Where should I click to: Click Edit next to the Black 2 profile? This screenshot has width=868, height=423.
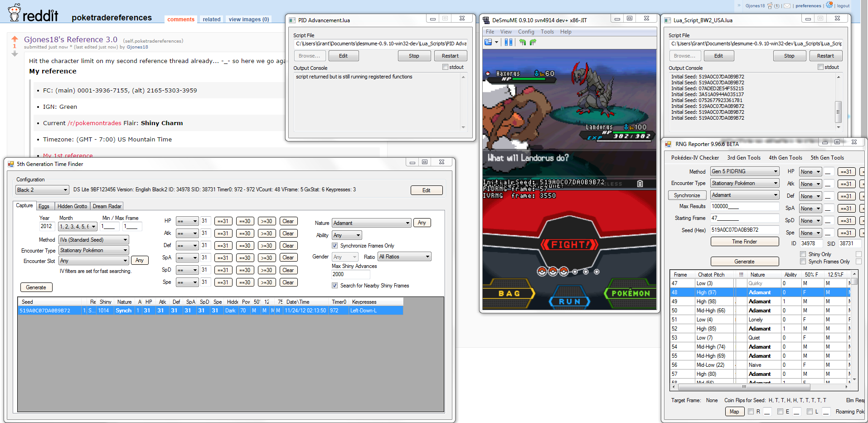(427, 190)
